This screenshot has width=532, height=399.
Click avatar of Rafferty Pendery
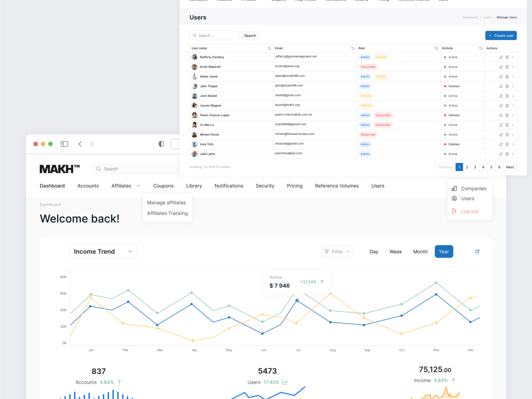[194, 57]
